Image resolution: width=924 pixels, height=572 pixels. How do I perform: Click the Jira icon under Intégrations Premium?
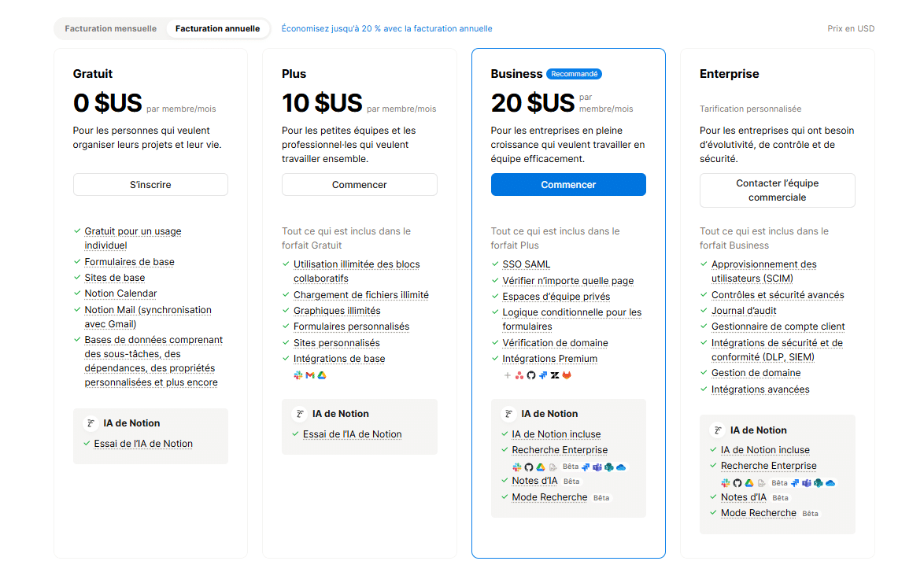pos(543,375)
